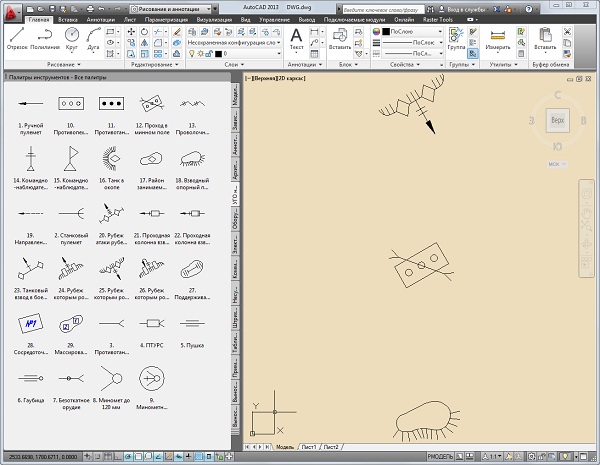The height and width of the screenshot is (465, 600).
Task: Click the РМОДЕЛЬ status bar button
Action: tap(441, 456)
